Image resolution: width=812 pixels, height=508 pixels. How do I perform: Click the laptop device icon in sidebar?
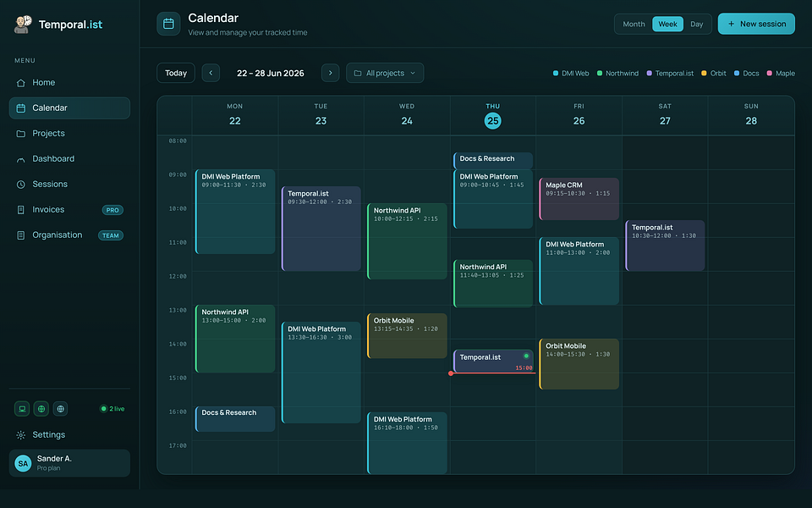22,408
